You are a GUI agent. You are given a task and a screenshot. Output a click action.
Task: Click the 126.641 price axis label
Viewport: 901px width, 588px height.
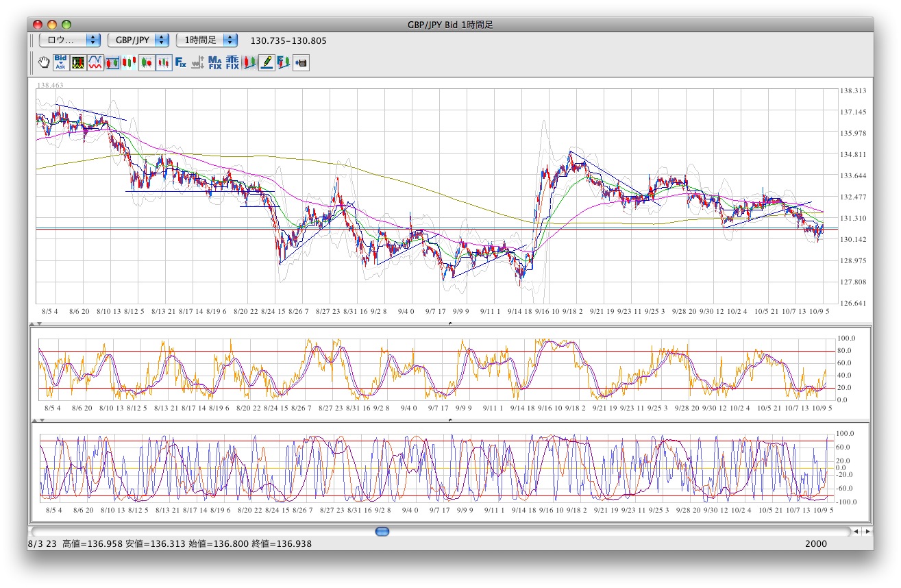click(x=854, y=304)
